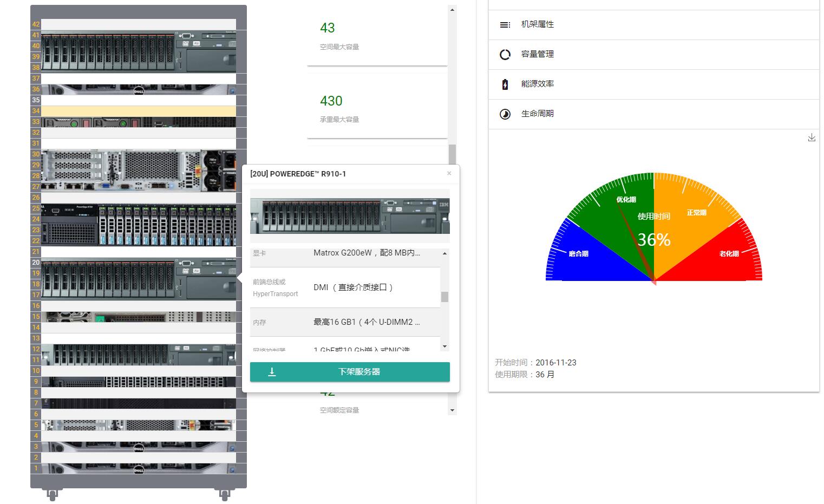Viewport: 824px width, 504px height.
Task: Select the Dell server at rack unit 3
Action: 139,447
